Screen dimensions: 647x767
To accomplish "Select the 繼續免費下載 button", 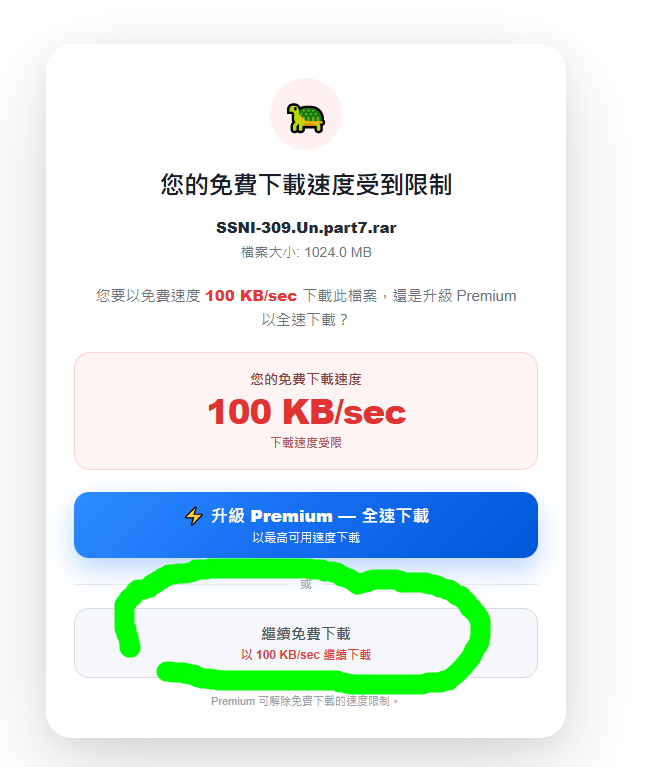I will tap(306, 643).
